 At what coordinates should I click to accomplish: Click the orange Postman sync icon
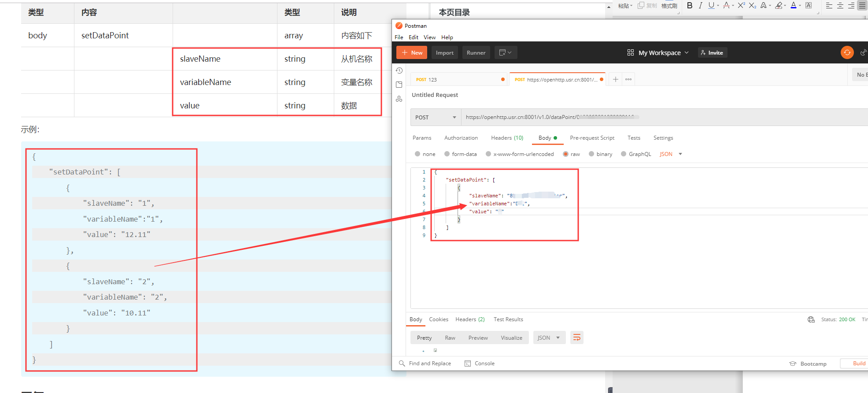(847, 52)
